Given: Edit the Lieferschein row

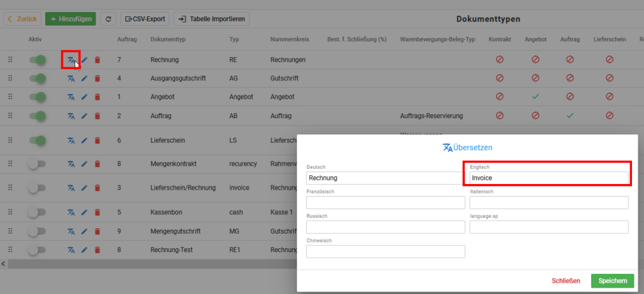Looking at the screenshot, I should click(x=84, y=141).
